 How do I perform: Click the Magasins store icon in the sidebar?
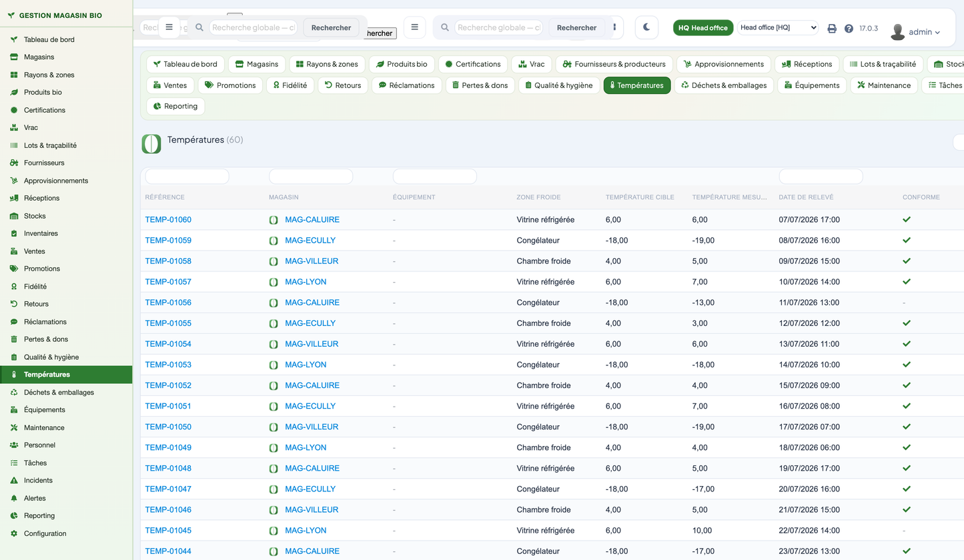click(13, 57)
